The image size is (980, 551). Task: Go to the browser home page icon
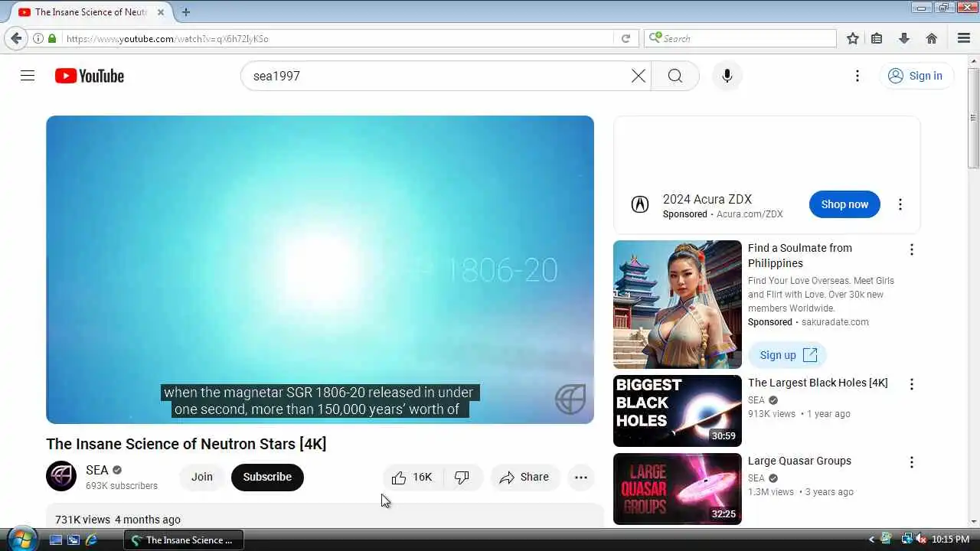932,38
